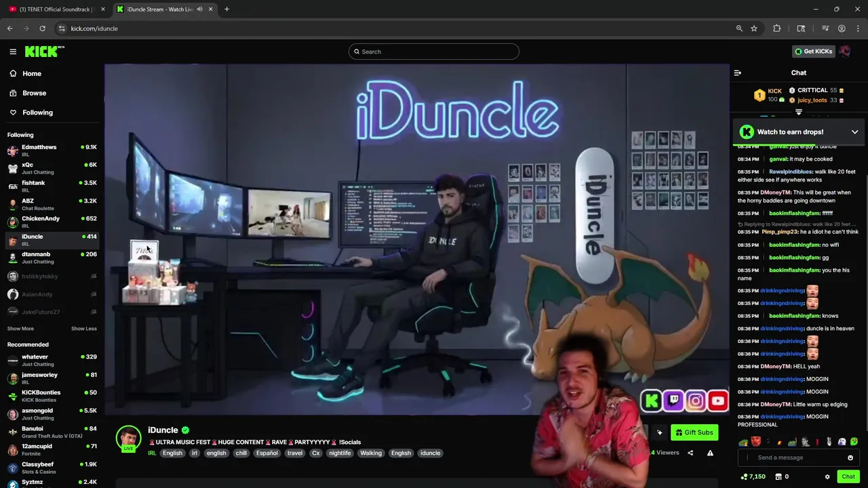The width and height of the screenshot is (868, 488).
Task: Expand the chat leaderboard down arrow
Action: pos(799,112)
